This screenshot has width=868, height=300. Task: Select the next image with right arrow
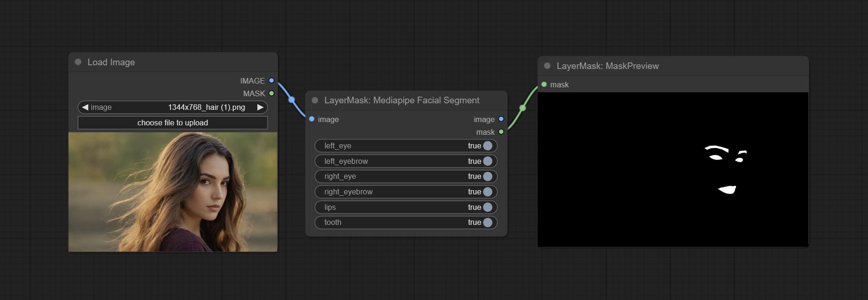[x=260, y=107]
